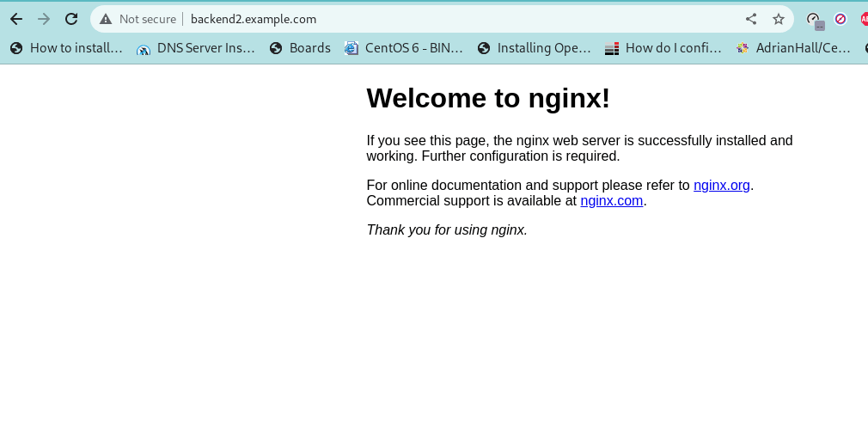Open the red blocker extension icon

(x=840, y=20)
